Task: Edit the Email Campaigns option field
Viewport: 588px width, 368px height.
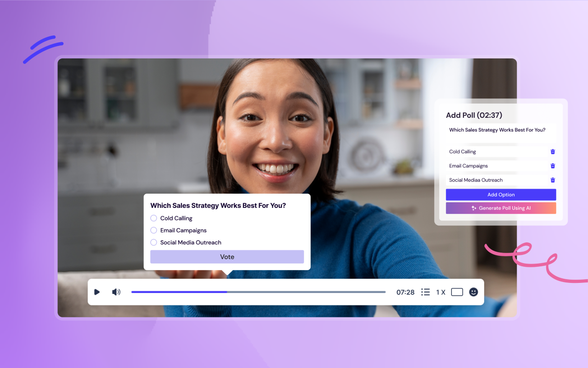Action: [x=497, y=166]
